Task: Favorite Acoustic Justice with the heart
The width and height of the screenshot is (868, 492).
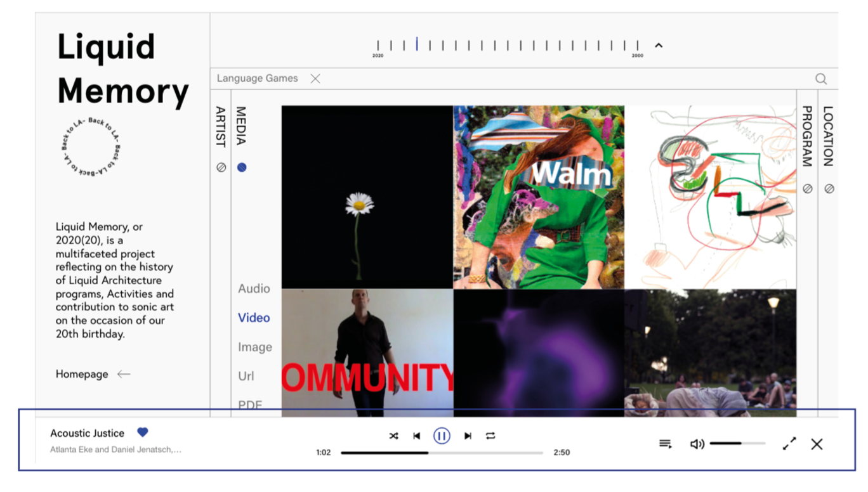Action: 142,432
